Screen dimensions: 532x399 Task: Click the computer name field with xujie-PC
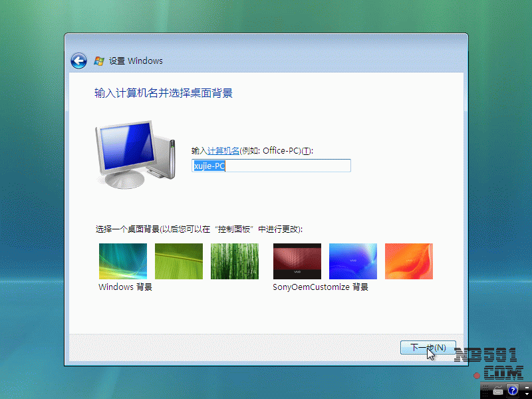tap(271, 166)
